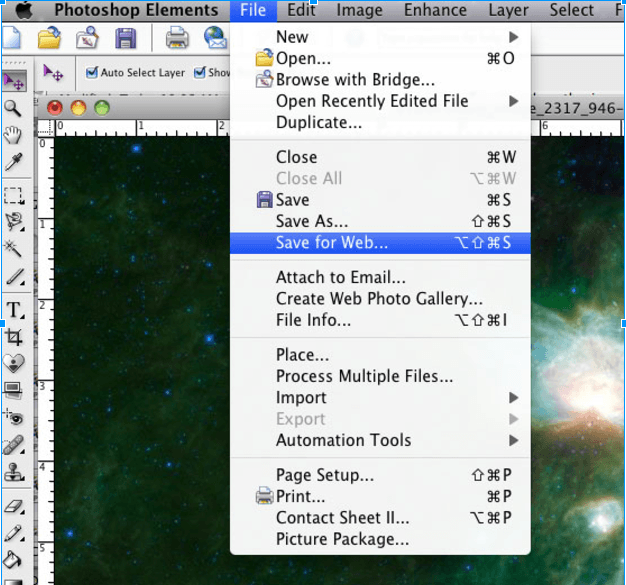Click the yellow minimize button of document window
The height and width of the screenshot is (585, 626).
(x=78, y=108)
